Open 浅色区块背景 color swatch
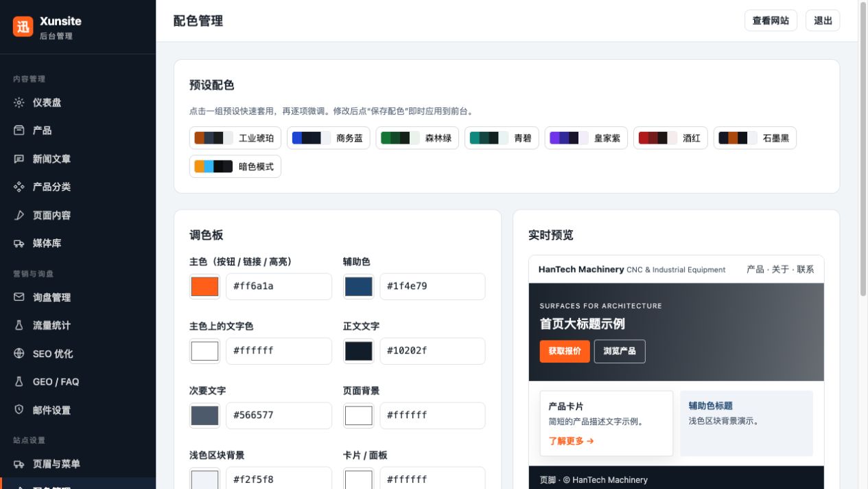Screen dimensions: 868x489 coord(204,479)
